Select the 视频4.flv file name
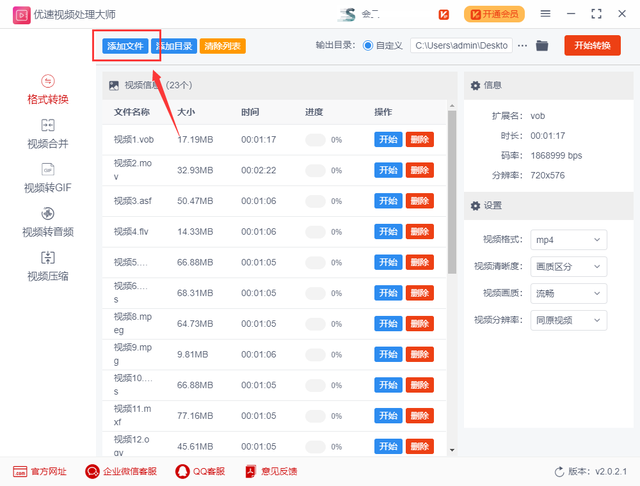 [x=131, y=231]
